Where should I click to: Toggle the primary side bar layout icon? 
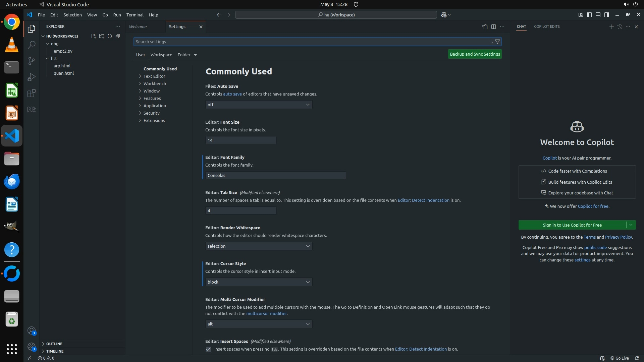589,15
